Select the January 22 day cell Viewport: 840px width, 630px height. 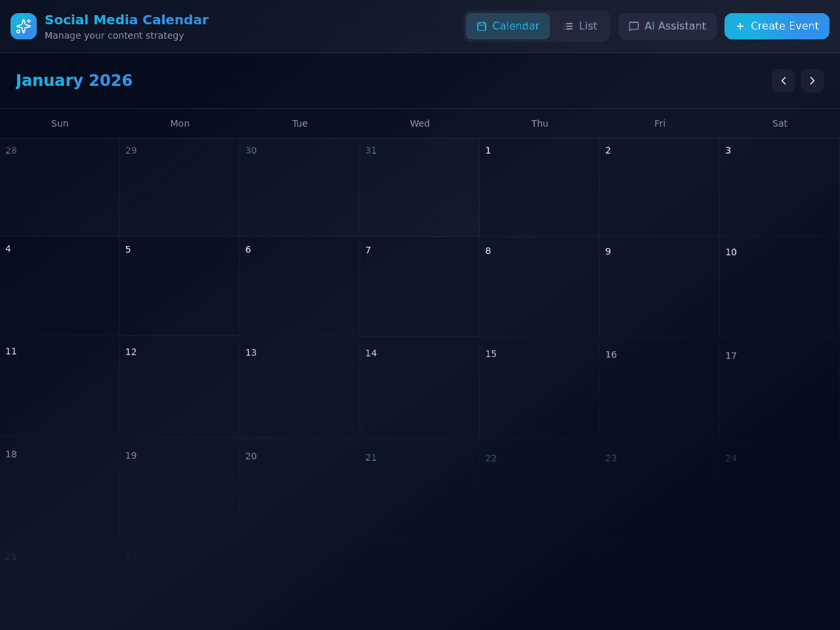539,495
